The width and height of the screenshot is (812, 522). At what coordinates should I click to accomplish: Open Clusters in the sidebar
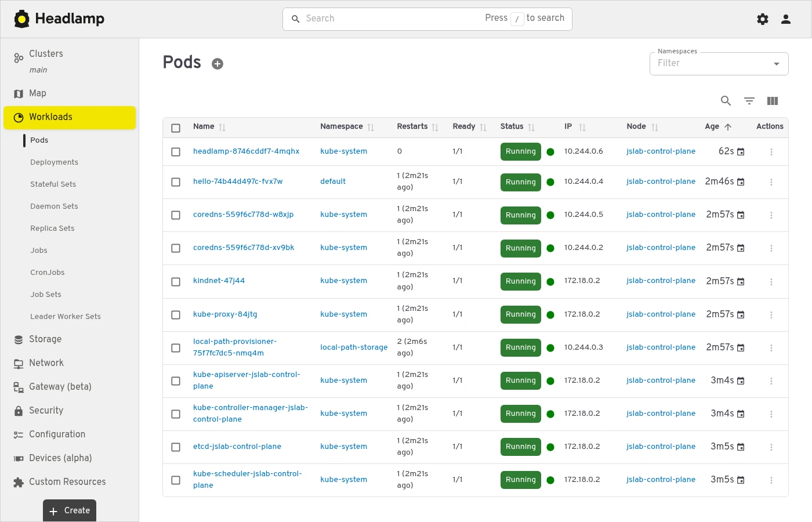(70, 60)
